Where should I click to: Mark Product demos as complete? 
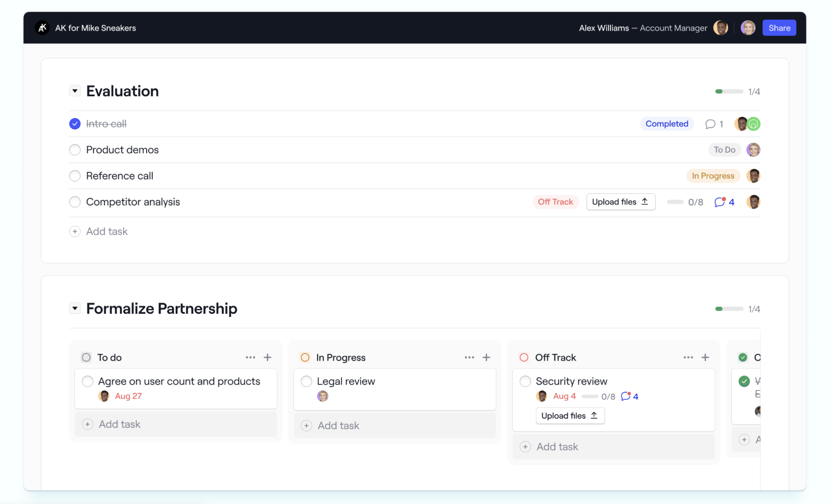click(75, 150)
